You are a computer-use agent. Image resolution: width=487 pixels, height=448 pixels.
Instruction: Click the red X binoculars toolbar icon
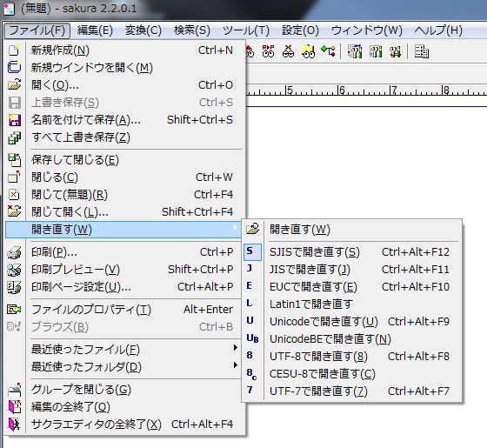(x=288, y=51)
